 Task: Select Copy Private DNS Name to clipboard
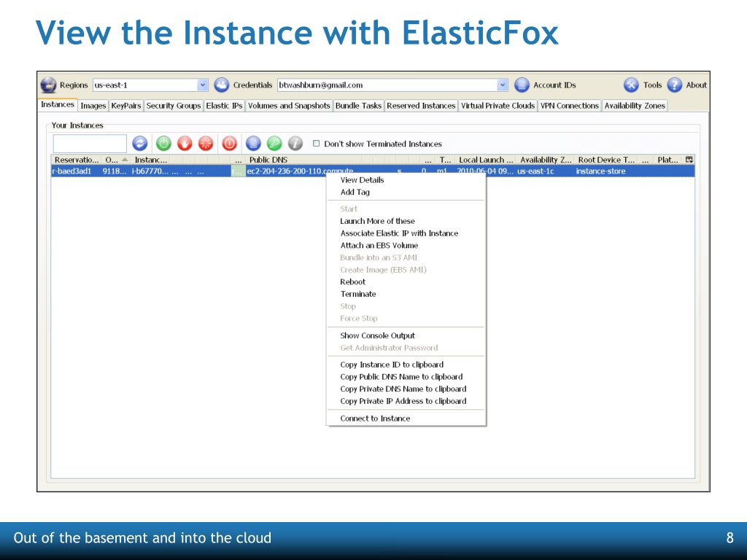[406, 389]
